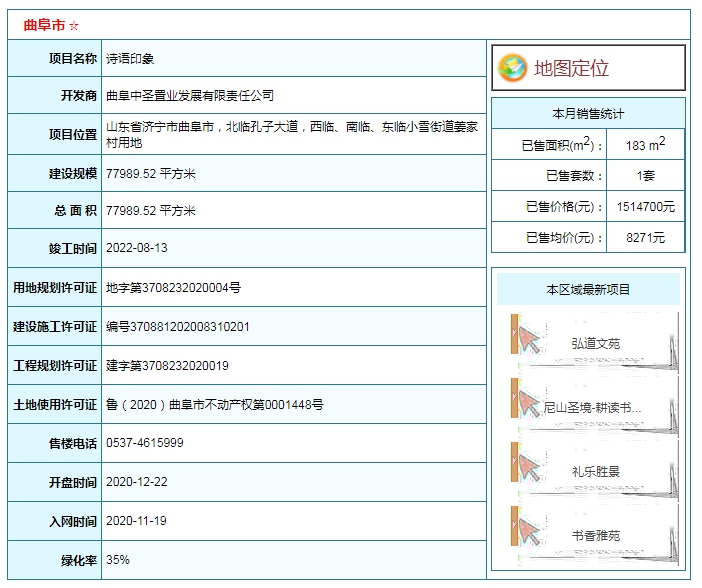Click the arrow icon beside 书香雅苑
The width and height of the screenshot is (702, 588).
[x=529, y=533]
